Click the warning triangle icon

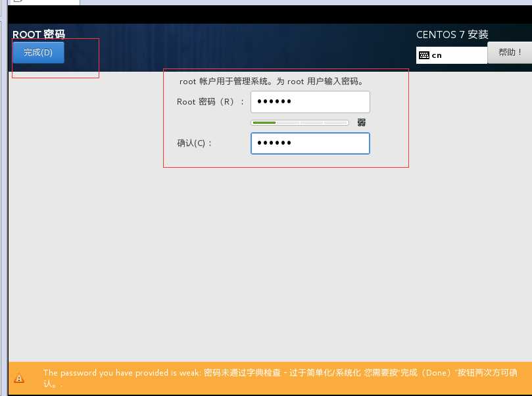[19, 378]
